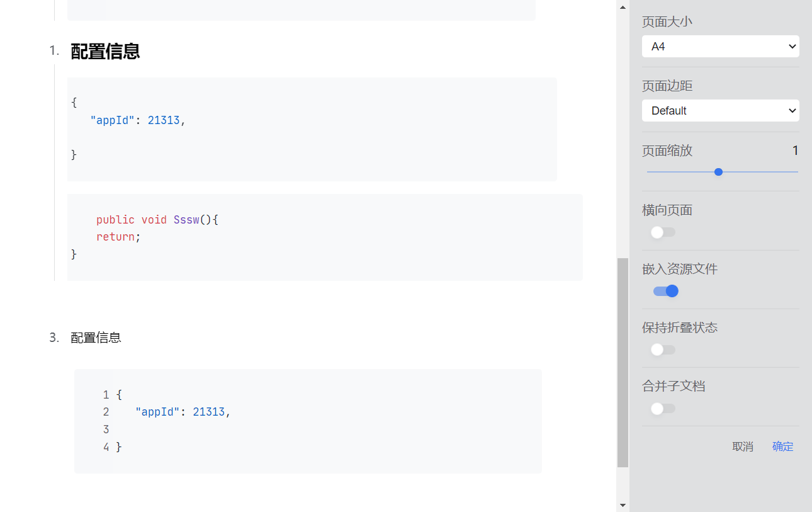Click the scrollbar down arrow
This screenshot has width=812, height=512.
coord(623,504)
